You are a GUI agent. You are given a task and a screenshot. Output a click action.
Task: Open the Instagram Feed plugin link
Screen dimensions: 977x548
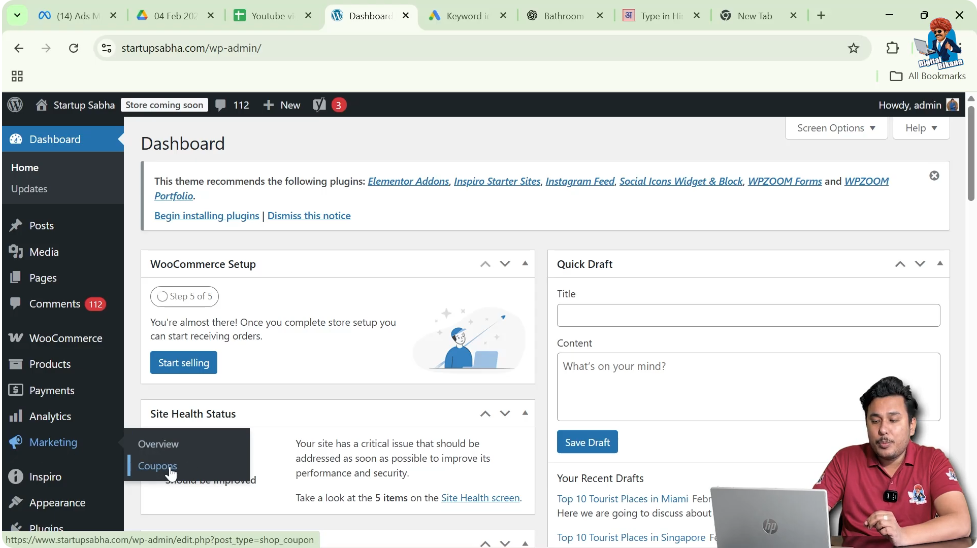point(580,181)
